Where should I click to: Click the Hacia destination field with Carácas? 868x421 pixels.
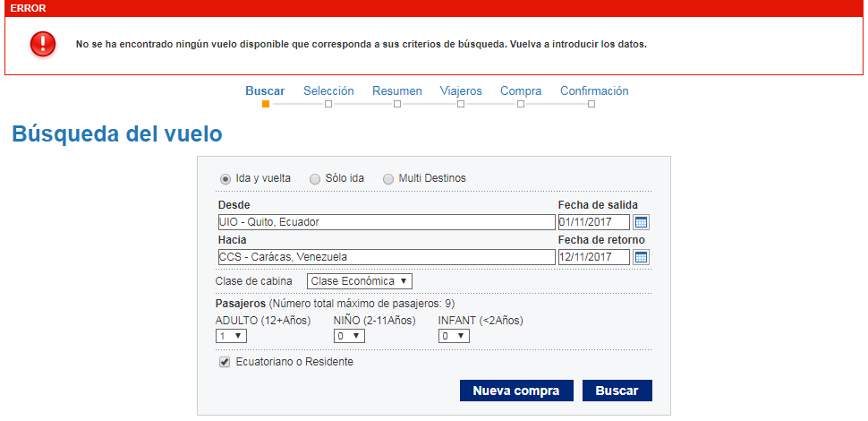point(387,257)
